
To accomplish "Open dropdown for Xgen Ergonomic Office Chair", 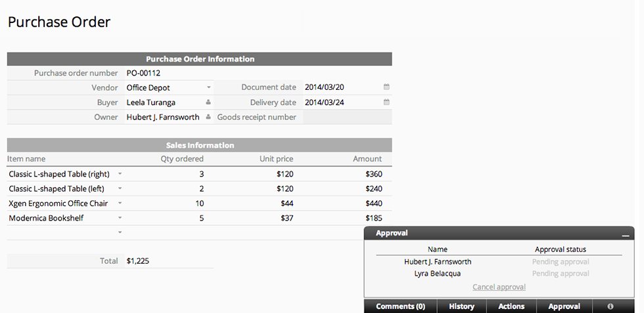I will click(120, 204).
